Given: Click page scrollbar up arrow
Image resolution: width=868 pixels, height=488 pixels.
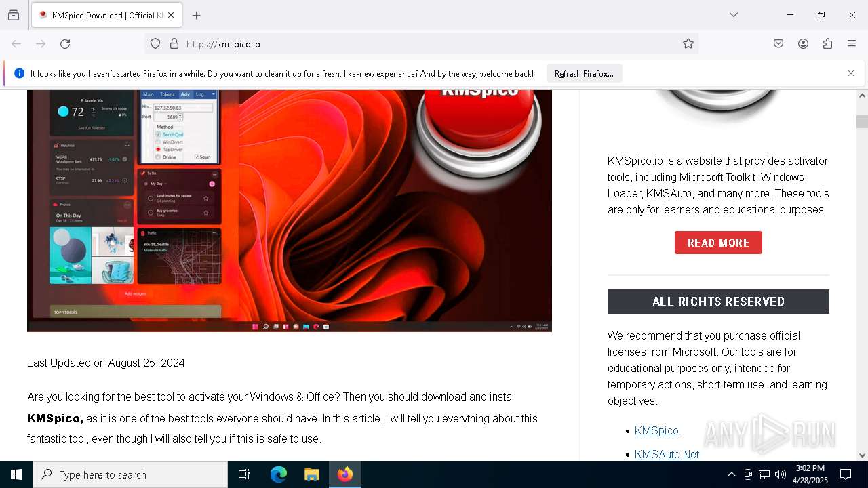Looking at the screenshot, I should pyautogui.click(x=862, y=96).
